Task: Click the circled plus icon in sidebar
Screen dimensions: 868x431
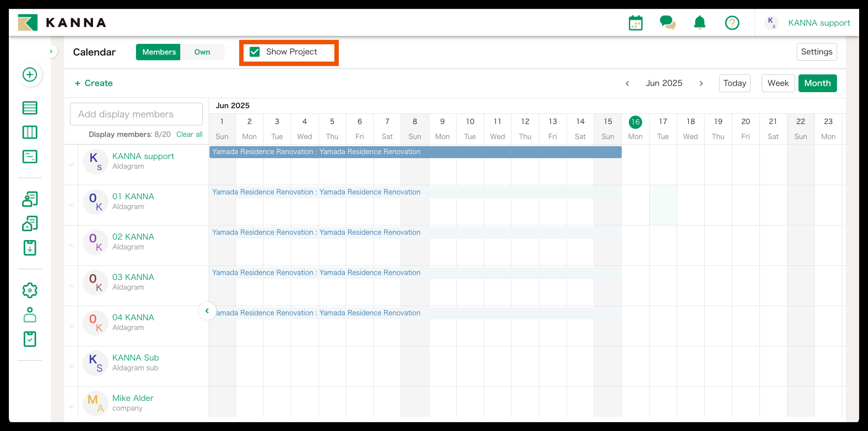Action: click(x=30, y=74)
